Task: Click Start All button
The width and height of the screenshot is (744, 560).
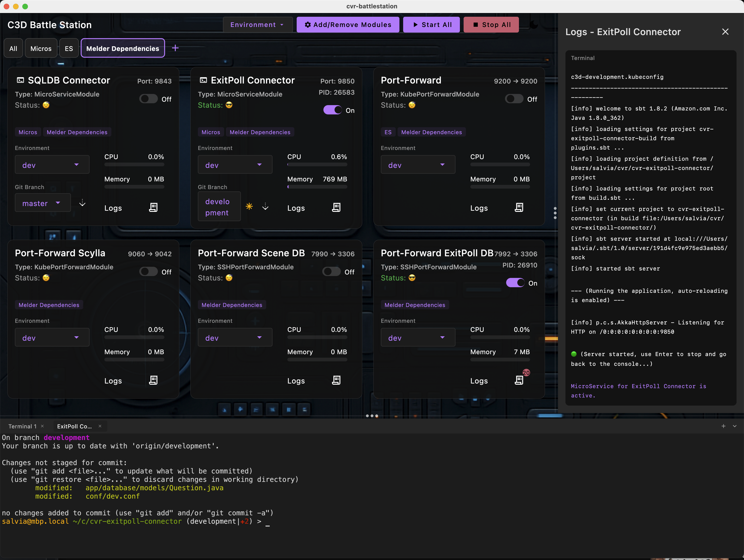Action: pos(431,25)
